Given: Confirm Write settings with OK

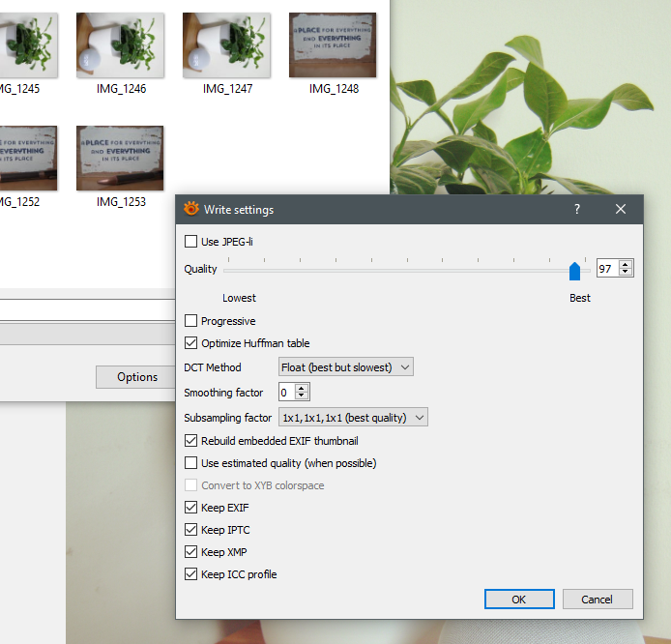Looking at the screenshot, I should point(519,600).
